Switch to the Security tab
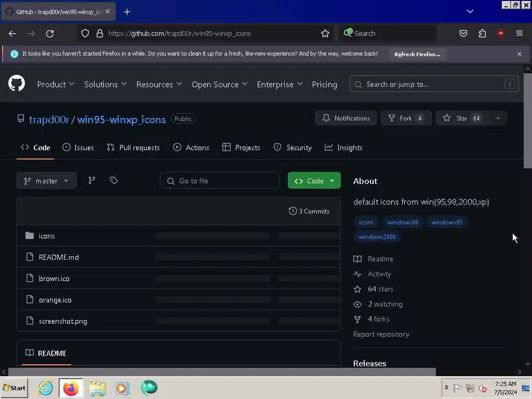 pos(292,148)
